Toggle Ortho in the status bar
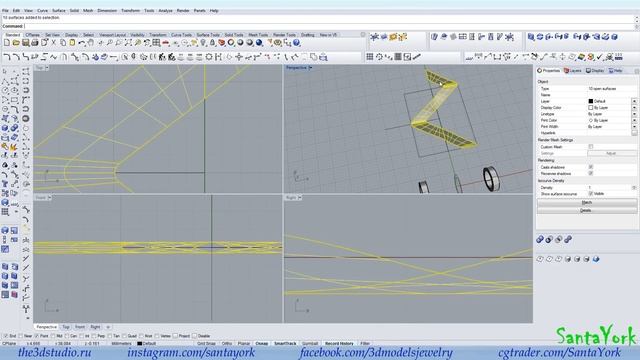The image size is (640, 360). point(227,344)
